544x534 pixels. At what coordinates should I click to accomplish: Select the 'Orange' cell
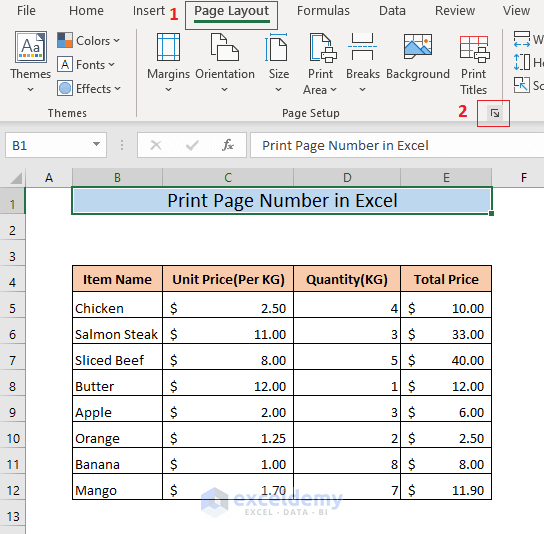click(117, 435)
